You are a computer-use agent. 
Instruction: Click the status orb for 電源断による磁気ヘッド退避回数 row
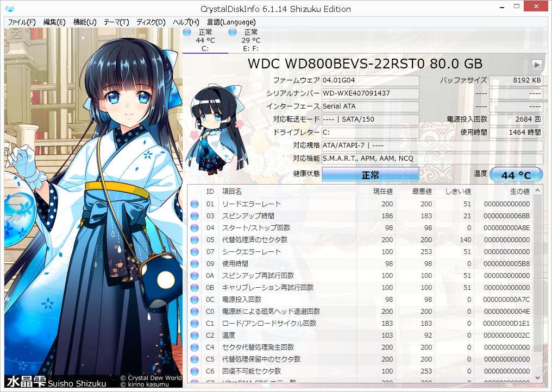pos(195,312)
